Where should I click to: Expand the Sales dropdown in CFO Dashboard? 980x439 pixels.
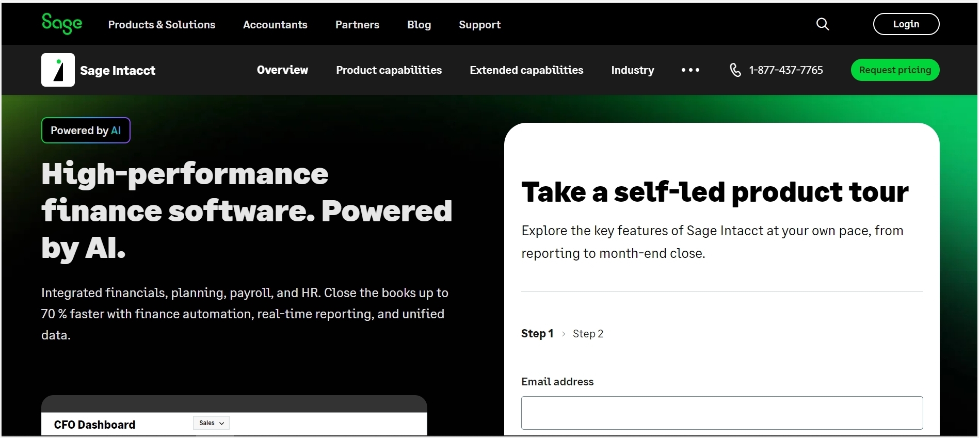pos(212,423)
